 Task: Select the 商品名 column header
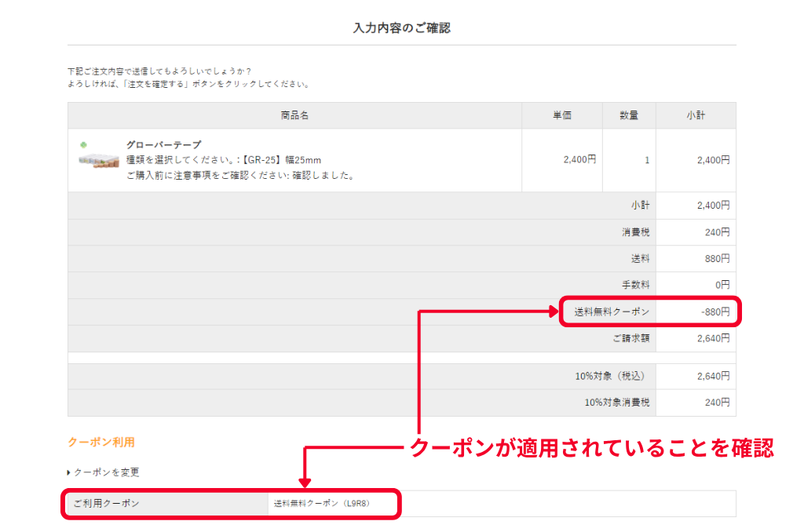pos(294,115)
